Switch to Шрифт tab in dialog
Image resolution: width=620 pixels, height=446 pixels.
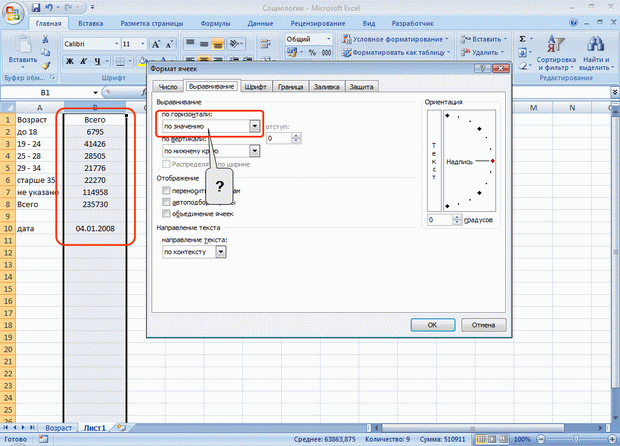coord(255,87)
